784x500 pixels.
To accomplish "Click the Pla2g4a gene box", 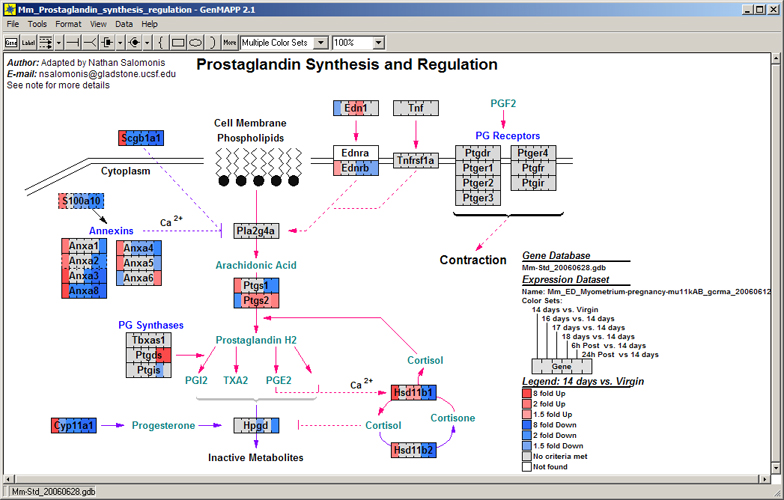I will pos(256,231).
